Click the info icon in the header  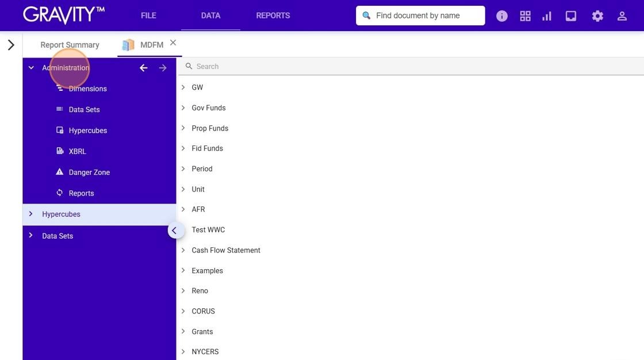click(501, 16)
